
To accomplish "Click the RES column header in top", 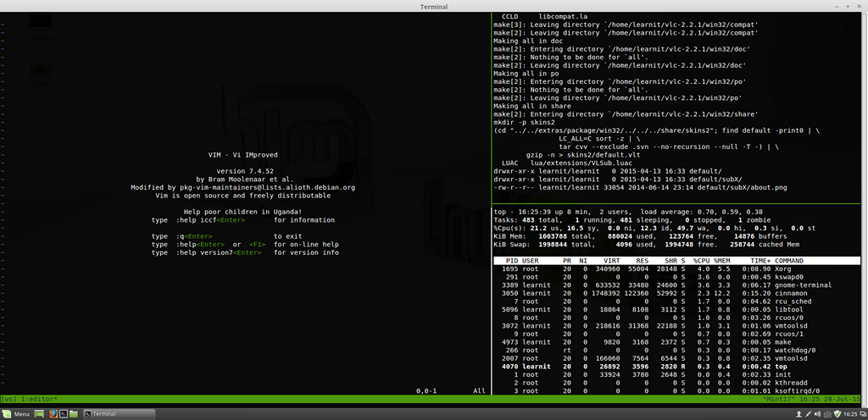I will pos(643,260).
